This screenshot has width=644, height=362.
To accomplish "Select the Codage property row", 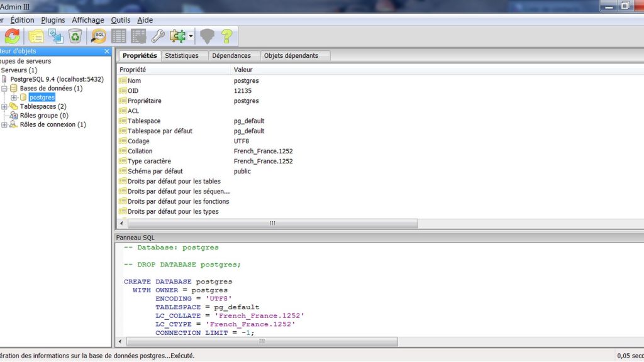I will click(380, 141).
